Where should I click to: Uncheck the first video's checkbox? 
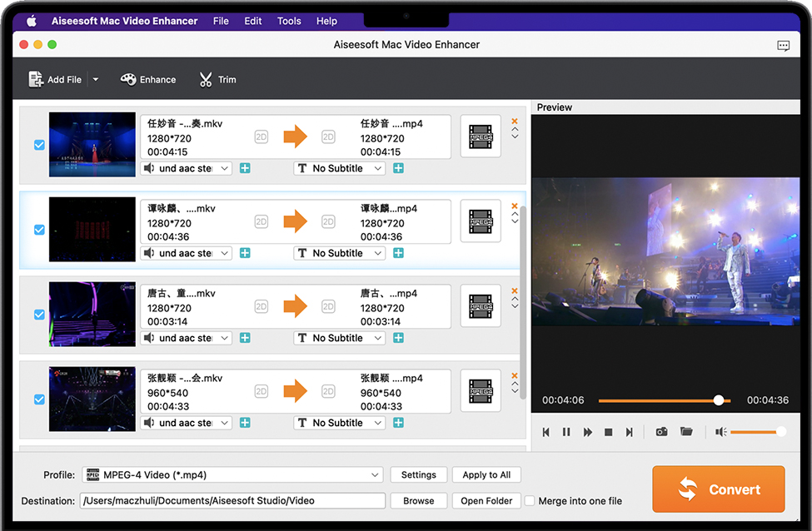[x=39, y=145]
